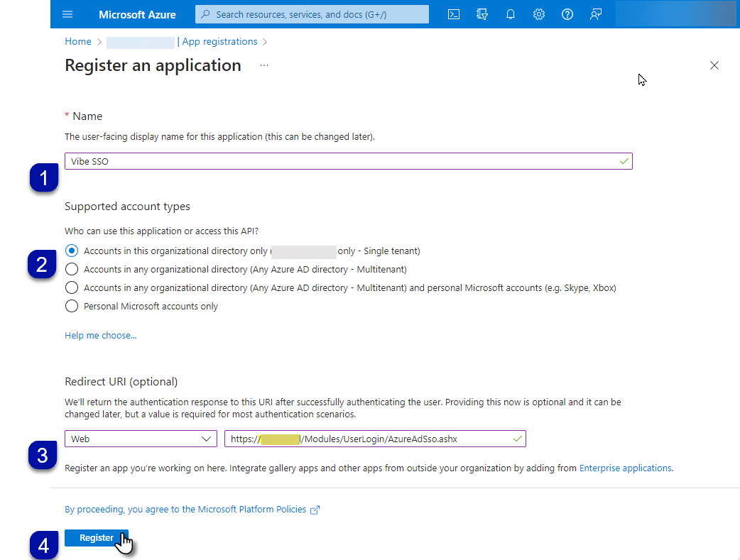Open the Feedback icon in top bar

(596, 14)
